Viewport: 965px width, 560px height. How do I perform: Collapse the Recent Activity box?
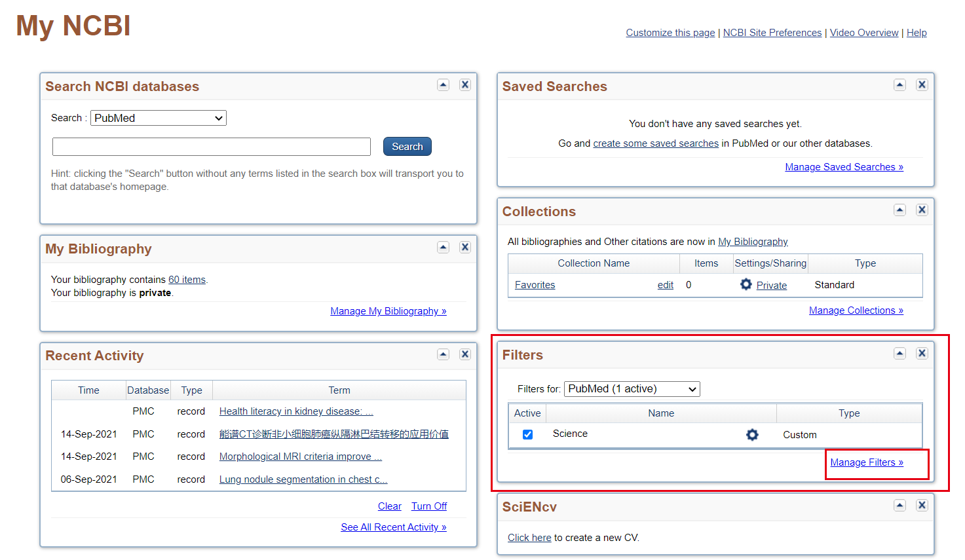(x=443, y=354)
